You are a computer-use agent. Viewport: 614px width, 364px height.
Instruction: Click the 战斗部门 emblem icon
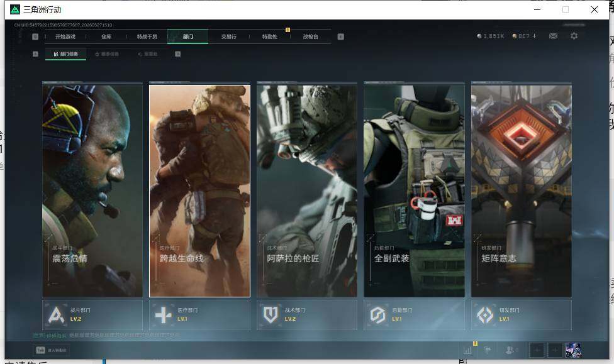pyautogui.click(x=56, y=315)
